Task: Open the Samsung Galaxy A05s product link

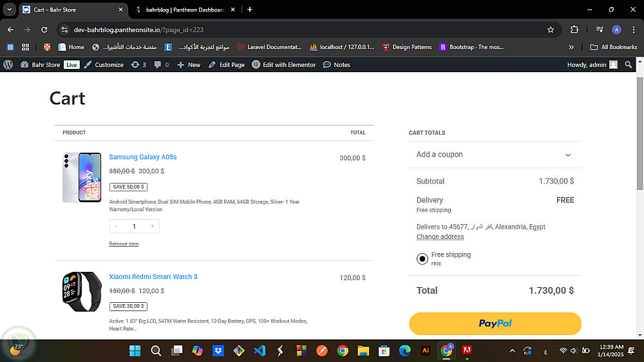Action: click(142, 157)
